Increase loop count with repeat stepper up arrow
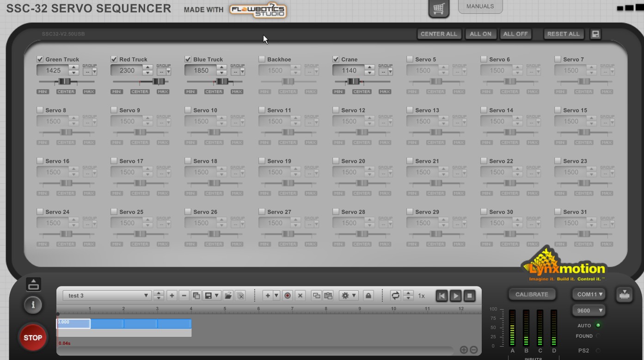Viewport: 644px width, 360px height. [408, 293]
